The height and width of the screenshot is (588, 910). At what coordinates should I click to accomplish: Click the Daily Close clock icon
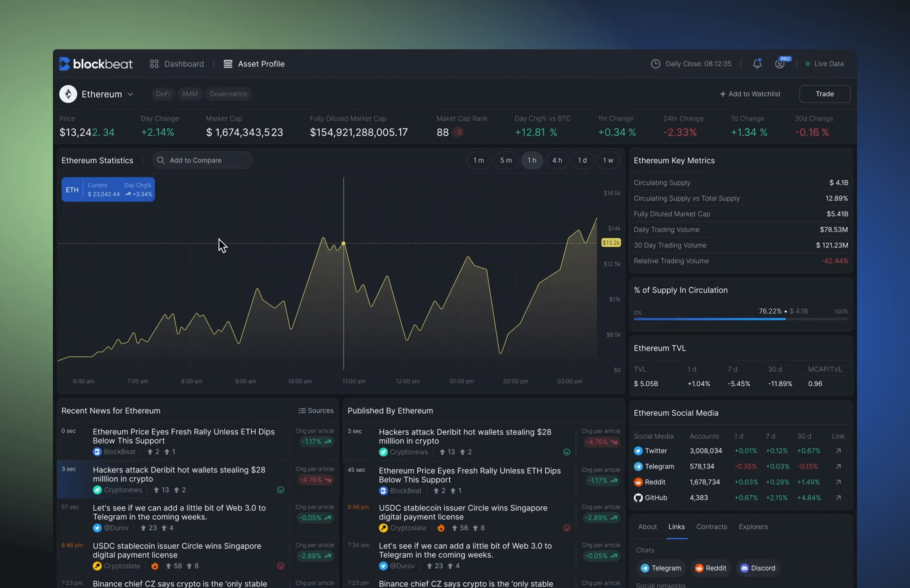(655, 64)
